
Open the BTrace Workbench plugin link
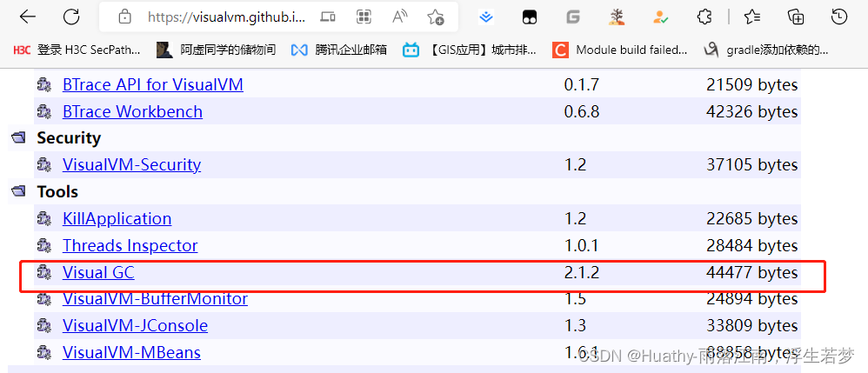(132, 111)
